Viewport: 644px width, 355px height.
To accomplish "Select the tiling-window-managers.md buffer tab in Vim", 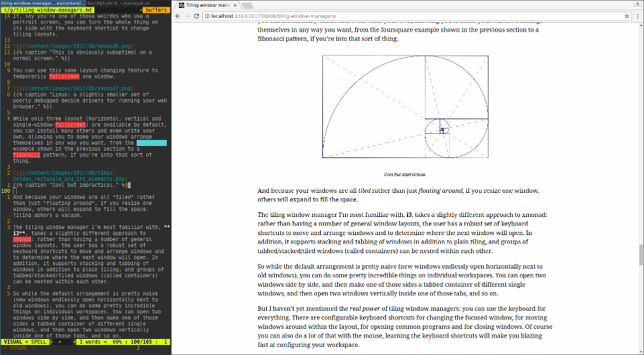I will point(47,9).
